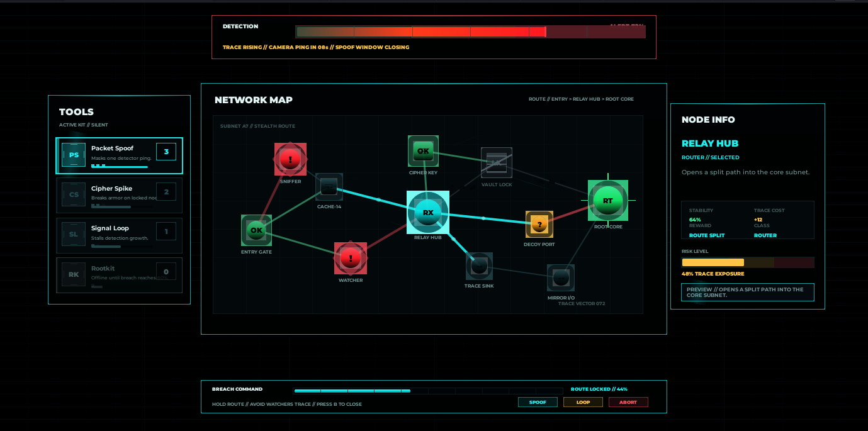Viewport: 868px width, 431px height.
Task: Click the Cipher Spike count badge 2
Action: click(166, 192)
